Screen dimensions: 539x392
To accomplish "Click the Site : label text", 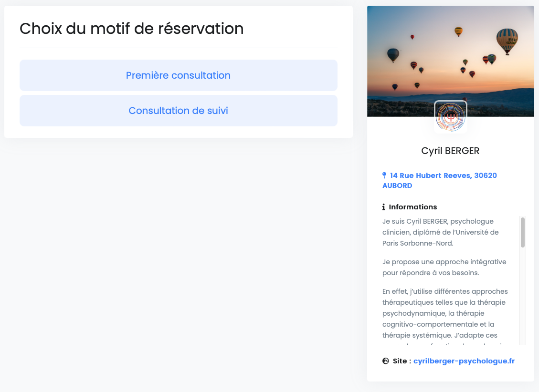I will pos(402,361).
